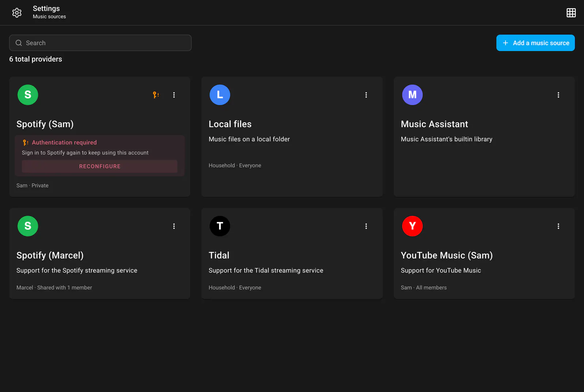This screenshot has width=584, height=392.
Task: Open the Music Assistant card title
Action: click(x=434, y=124)
